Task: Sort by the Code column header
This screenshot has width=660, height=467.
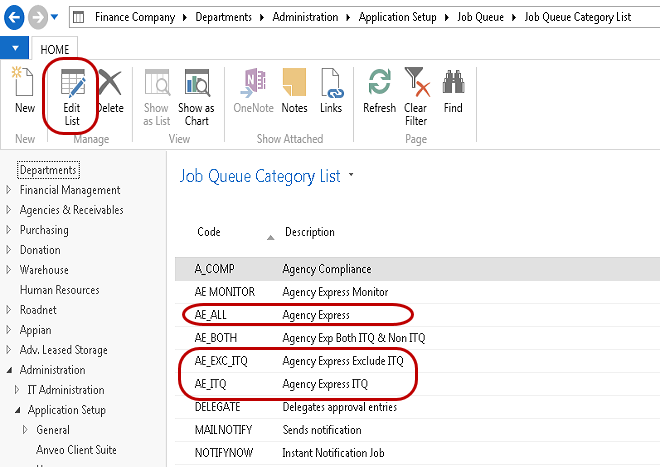Action: click(209, 232)
